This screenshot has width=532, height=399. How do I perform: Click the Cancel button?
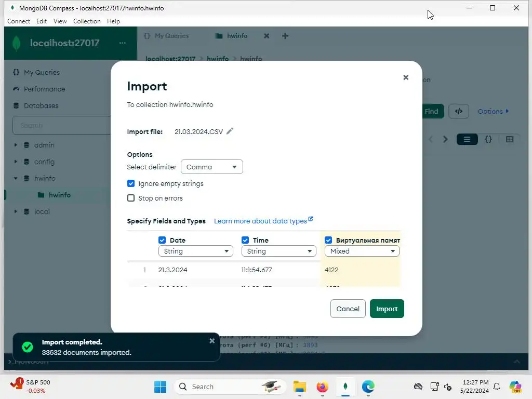click(348, 309)
